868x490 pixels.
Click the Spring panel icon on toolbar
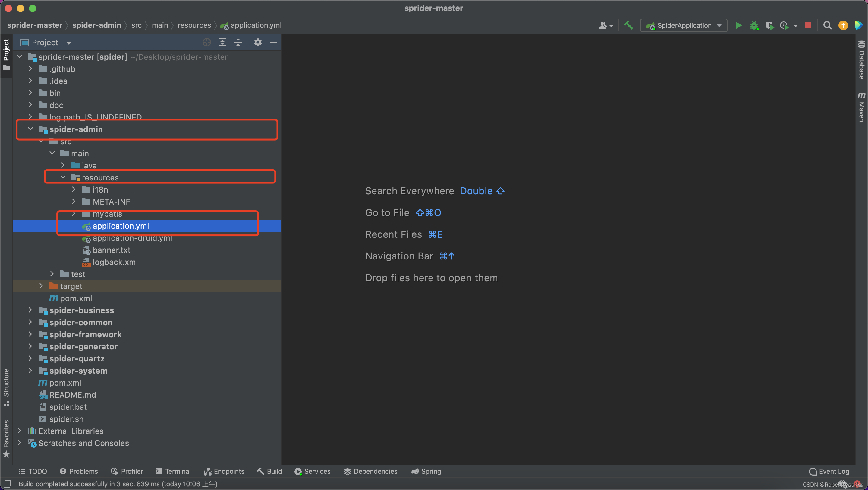click(426, 472)
